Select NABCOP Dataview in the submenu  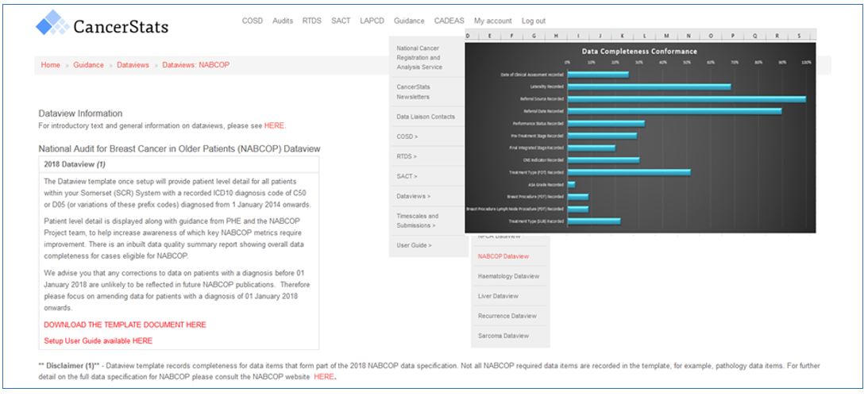pyautogui.click(x=503, y=256)
